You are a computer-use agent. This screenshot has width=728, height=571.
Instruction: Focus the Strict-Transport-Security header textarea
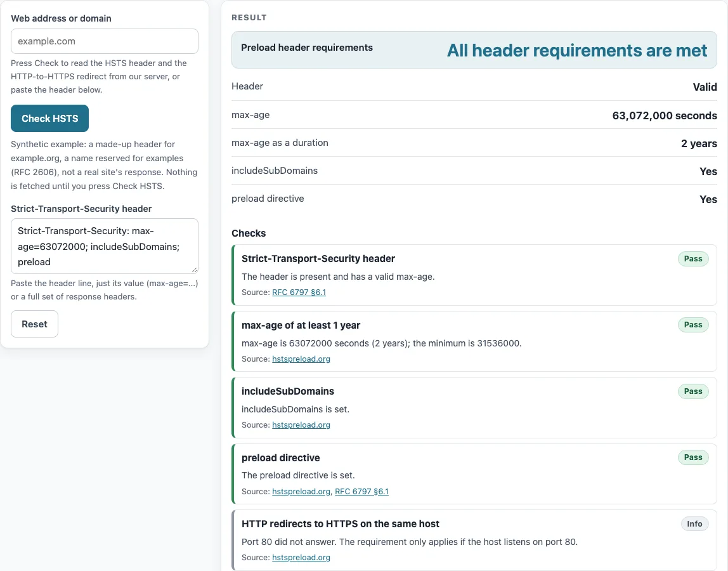(105, 246)
